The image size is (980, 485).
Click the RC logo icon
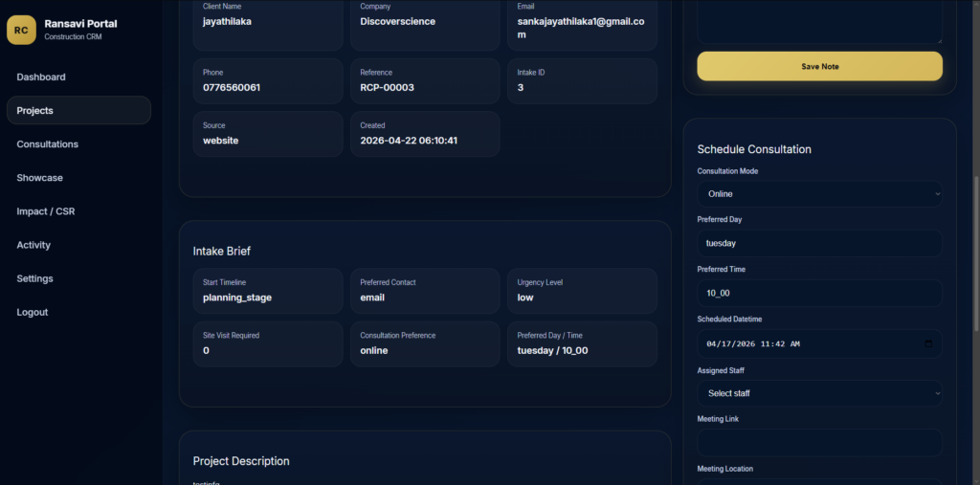pyautogui.click(x=21, y=31)
